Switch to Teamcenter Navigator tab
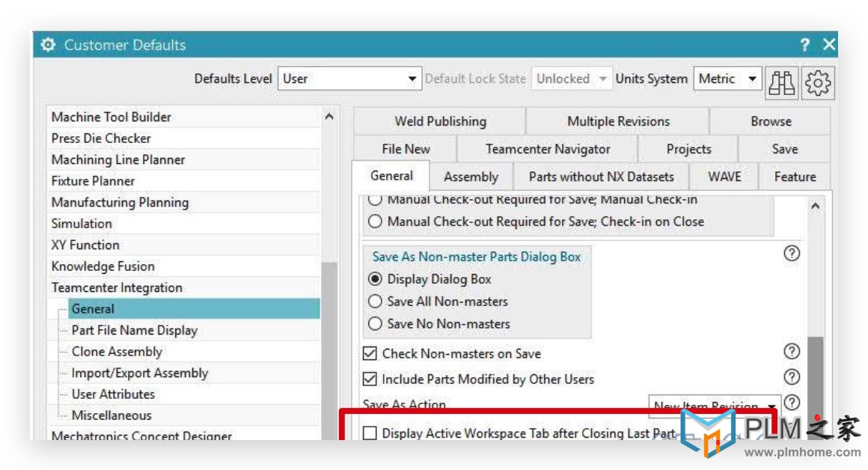 [x=548, y=149]
